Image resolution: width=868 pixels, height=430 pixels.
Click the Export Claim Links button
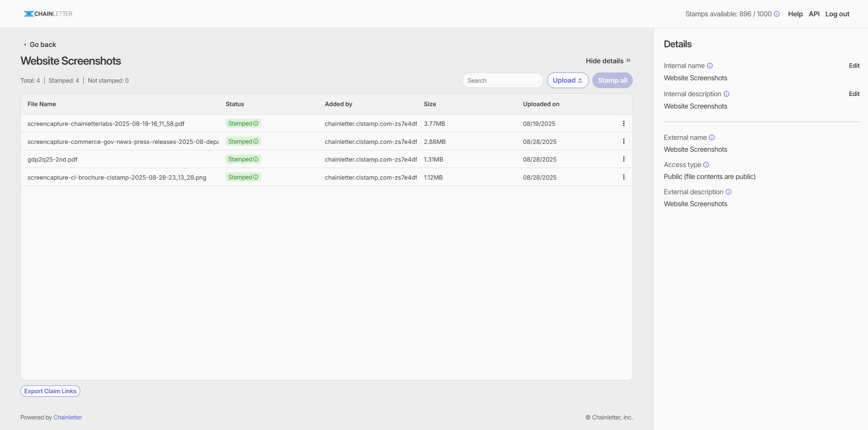tap(50, 391)
